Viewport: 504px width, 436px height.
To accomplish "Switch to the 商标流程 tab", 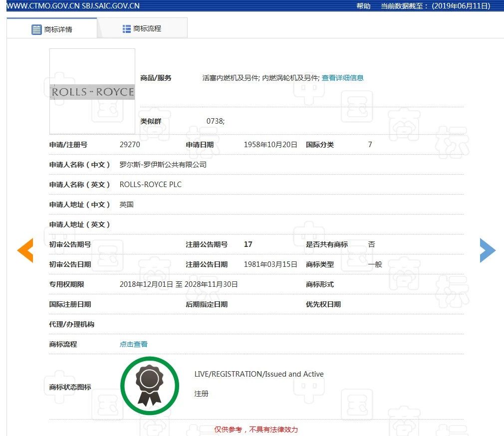I will [142, 28].
